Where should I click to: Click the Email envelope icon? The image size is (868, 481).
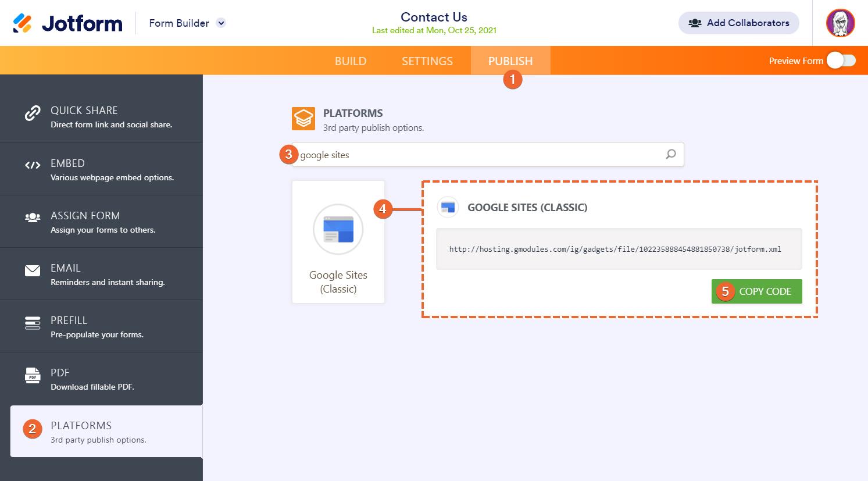pyautogui.click(x=33, y=270)
